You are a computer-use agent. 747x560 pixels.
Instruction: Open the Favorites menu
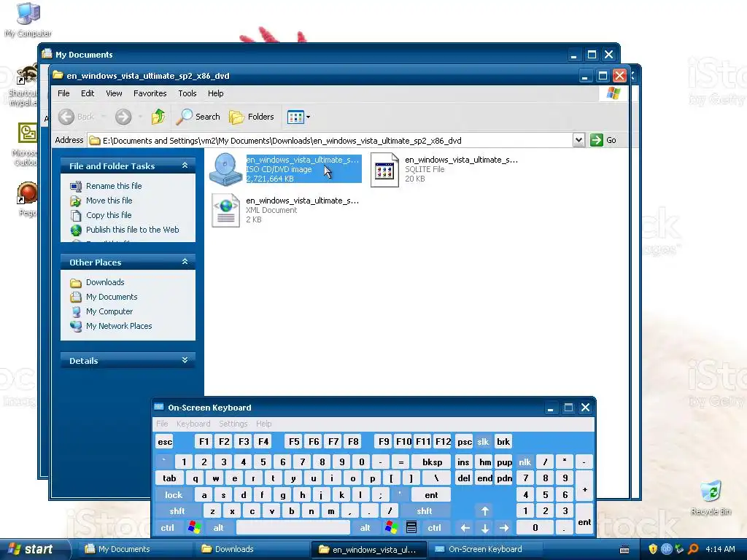150,93
